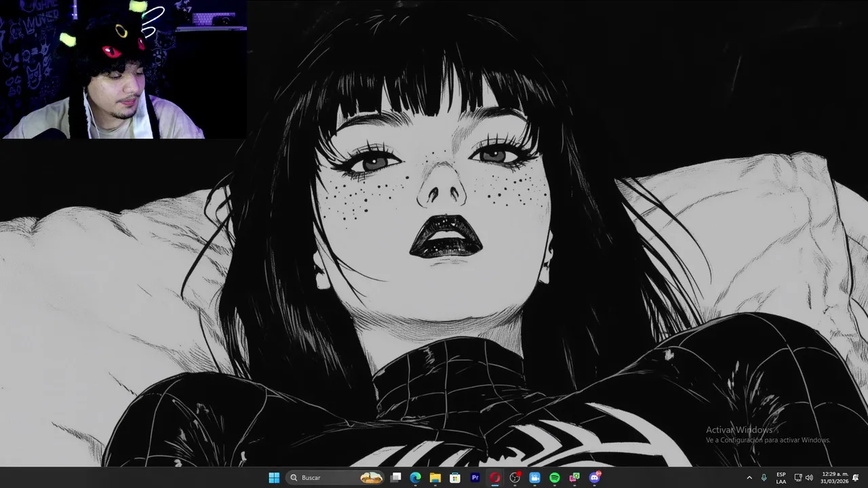Open Spotify from the taskbar
The height and width of the screenshot is (488, 868).
pyautogui.click(x=555, y=478)
